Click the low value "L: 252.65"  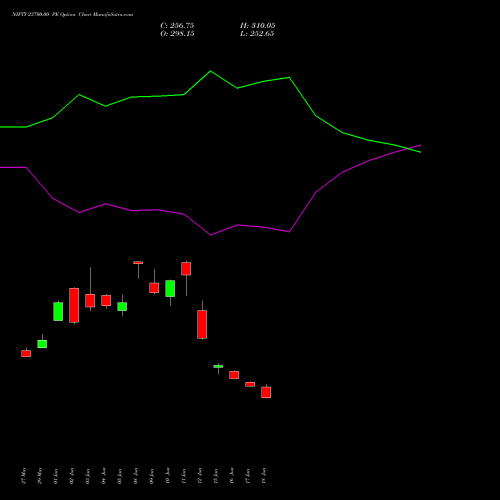pyautogui.click(x=257, y=34)
